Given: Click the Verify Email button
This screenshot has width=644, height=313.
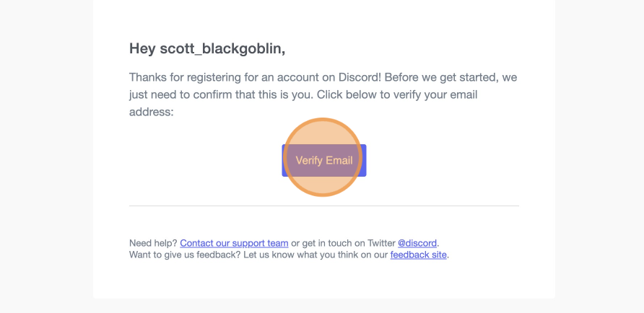Looking at the screenshot, I should [x=324, y=160].
